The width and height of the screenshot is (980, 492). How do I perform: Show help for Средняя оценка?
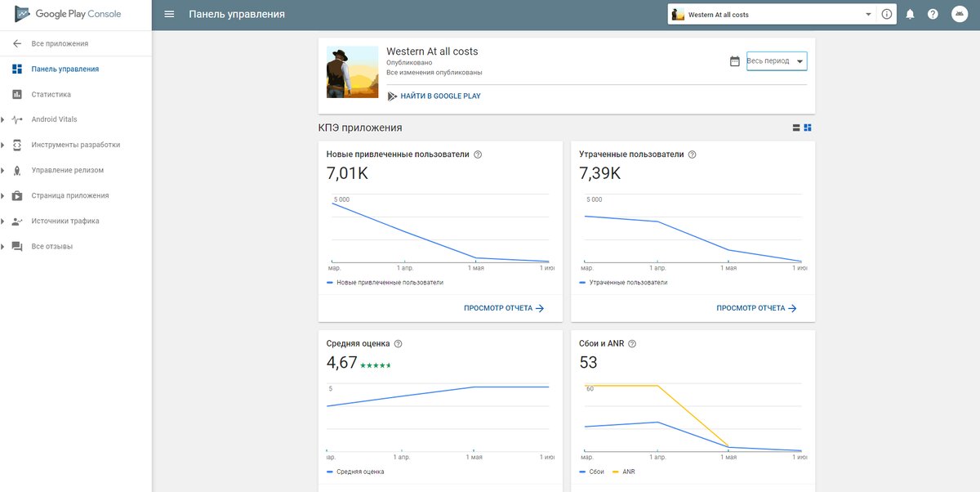point(398,344)
